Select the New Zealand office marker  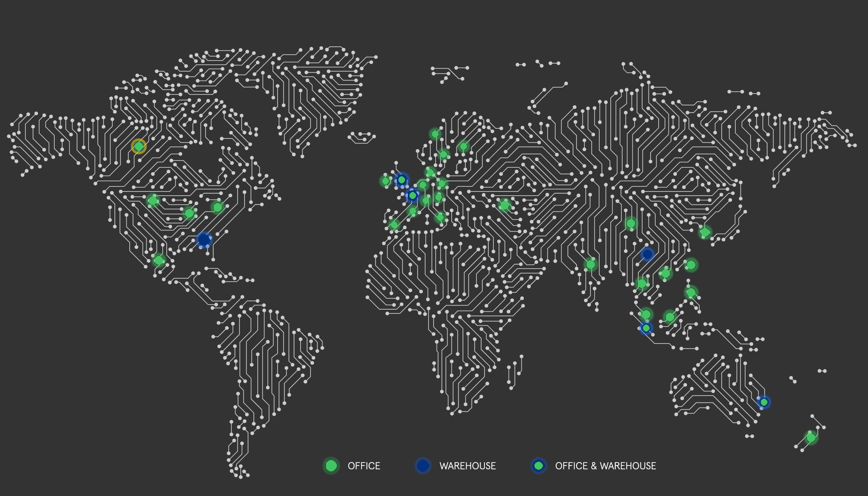coord(811,438)
